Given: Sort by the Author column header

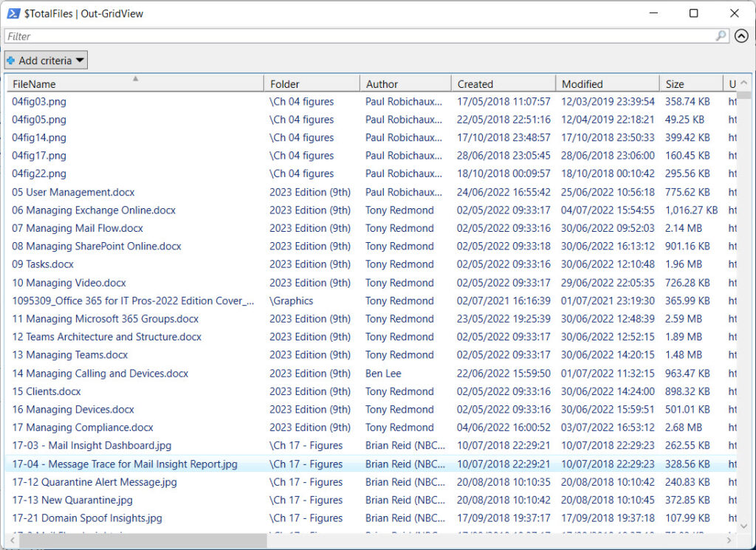Looking at the screenshot, I should [x=405, y=84].
